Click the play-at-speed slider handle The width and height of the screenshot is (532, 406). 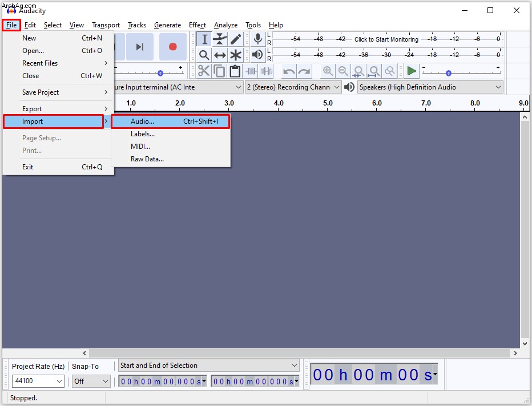click(x=449, y=73)
